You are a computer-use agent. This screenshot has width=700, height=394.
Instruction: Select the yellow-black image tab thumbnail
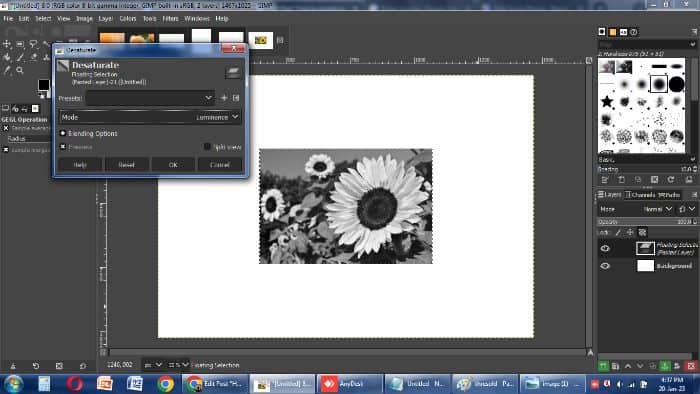(x=260, y=40)
